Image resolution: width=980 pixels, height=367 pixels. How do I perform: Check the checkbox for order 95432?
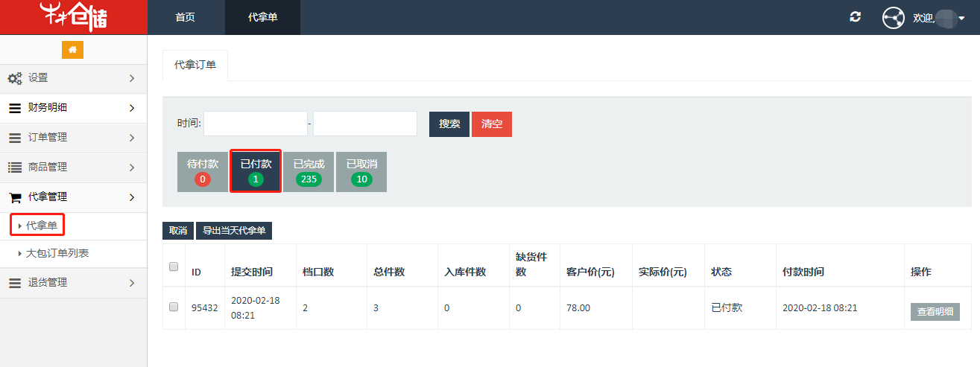pos(174,307)
